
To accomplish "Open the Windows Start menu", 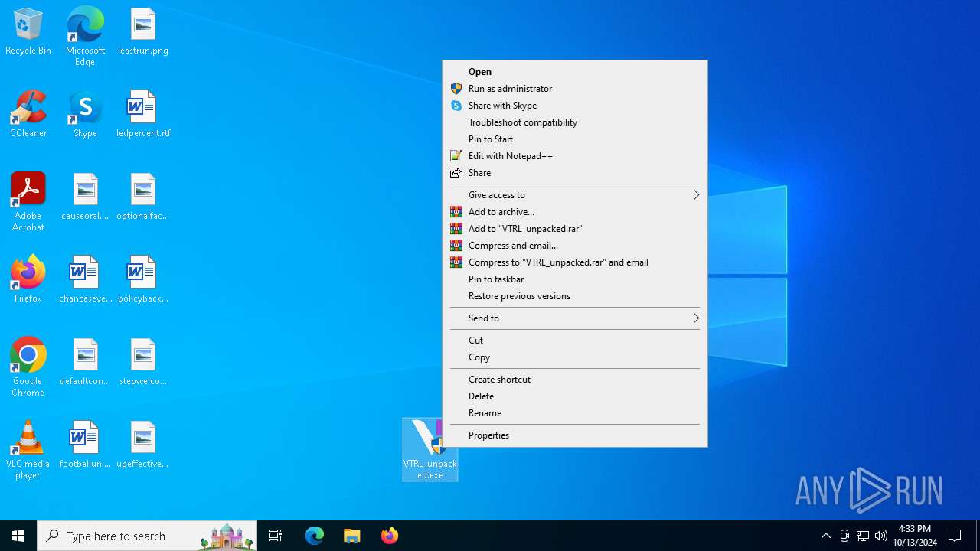I will (x=18, y=536).
